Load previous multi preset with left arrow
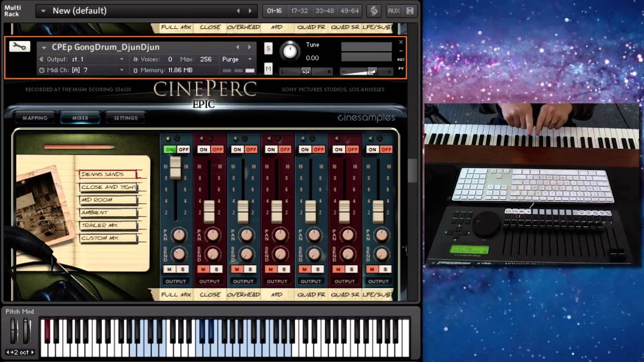 coord(238,11)
